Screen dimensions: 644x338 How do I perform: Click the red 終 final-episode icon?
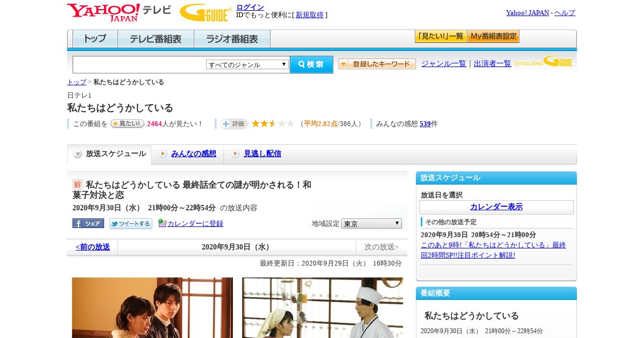point(78,185)
